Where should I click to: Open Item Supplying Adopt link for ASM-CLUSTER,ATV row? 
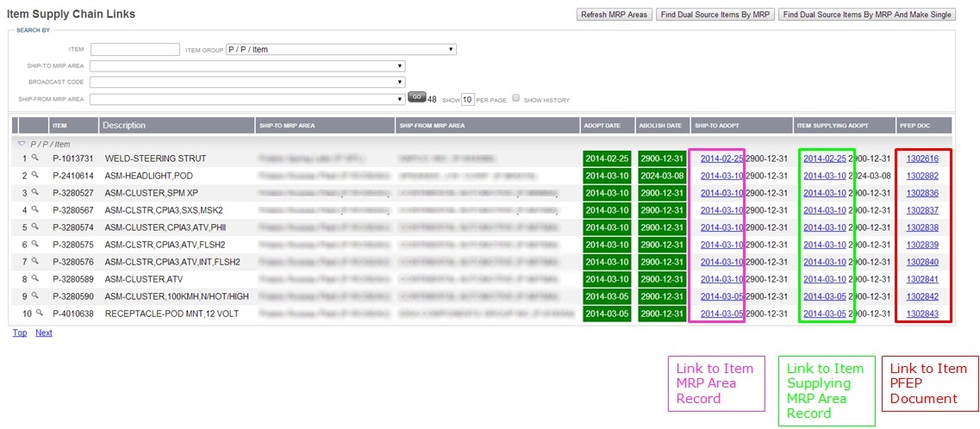[825, 279]
